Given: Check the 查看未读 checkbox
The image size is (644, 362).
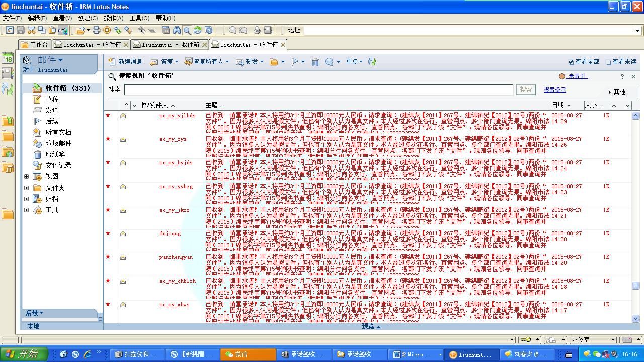Looking at the screenshot, I should coord(609,62).
